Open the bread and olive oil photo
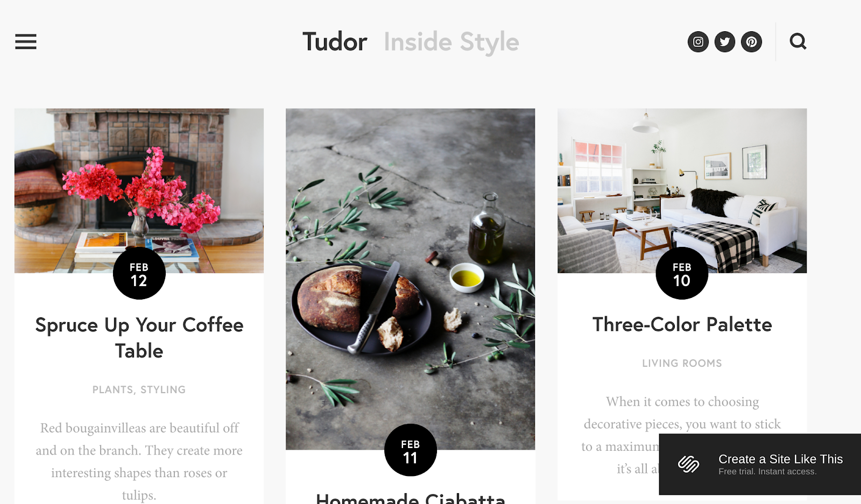861x504 pixels. tap(410, 279)
